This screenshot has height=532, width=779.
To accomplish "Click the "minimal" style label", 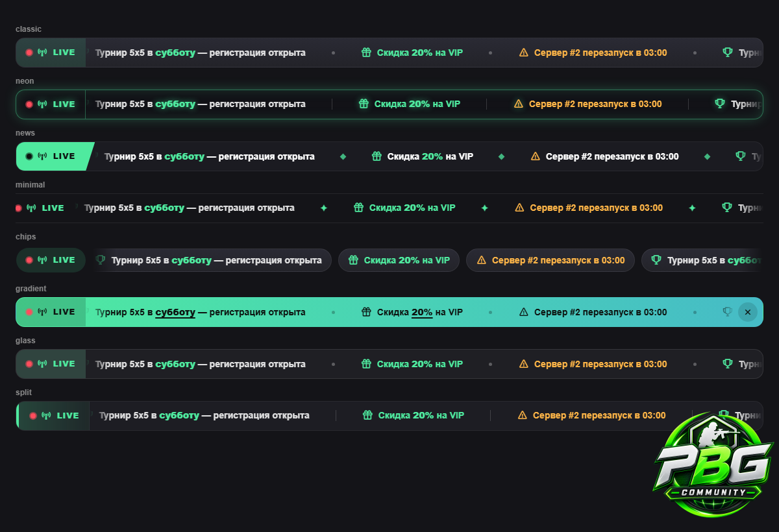I will tap(31, 185).
